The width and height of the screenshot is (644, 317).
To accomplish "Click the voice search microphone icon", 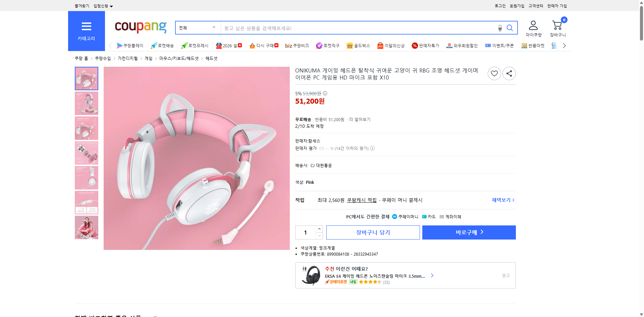I will pos(500,29).
